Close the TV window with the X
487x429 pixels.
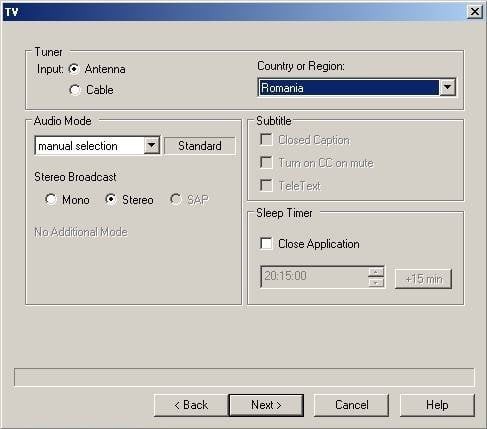(475, 12)
